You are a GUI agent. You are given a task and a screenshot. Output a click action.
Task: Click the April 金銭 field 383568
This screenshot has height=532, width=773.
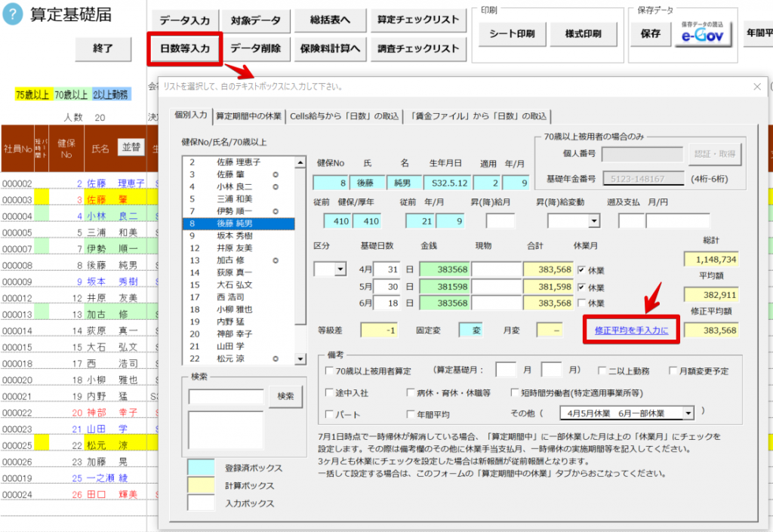(x=445, y=269)
